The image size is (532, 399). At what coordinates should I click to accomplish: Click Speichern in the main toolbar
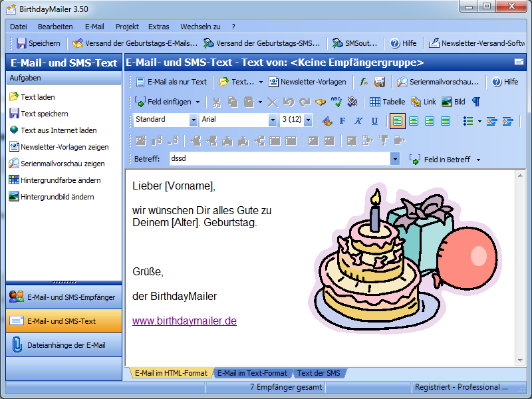pyautogui.click(x=39, y=43)
